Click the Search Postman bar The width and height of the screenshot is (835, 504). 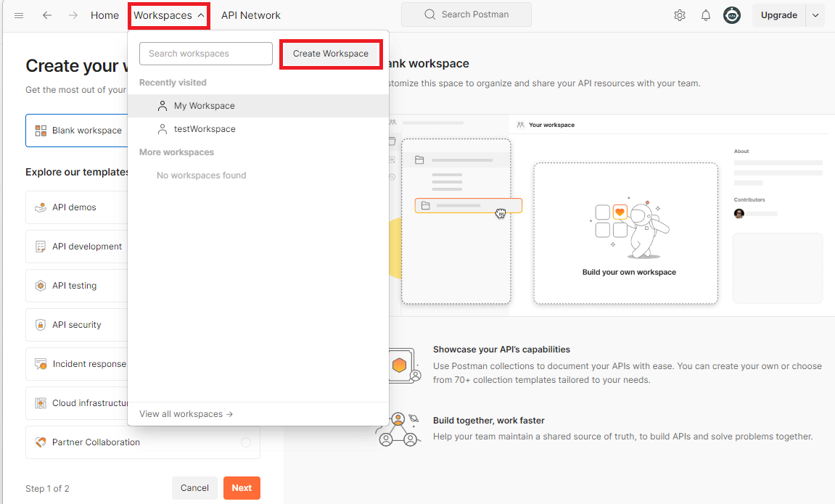pos(466,15)
